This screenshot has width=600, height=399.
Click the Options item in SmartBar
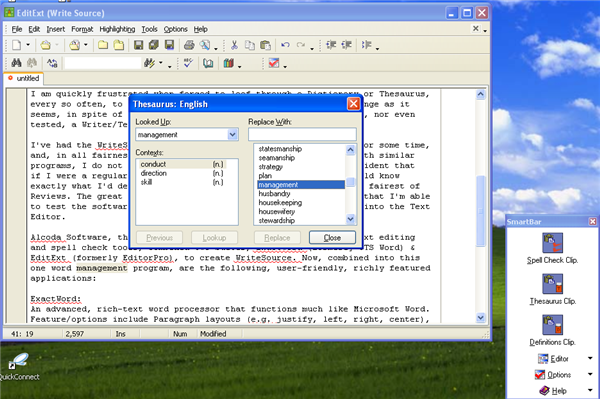click(x=553, y=375)
